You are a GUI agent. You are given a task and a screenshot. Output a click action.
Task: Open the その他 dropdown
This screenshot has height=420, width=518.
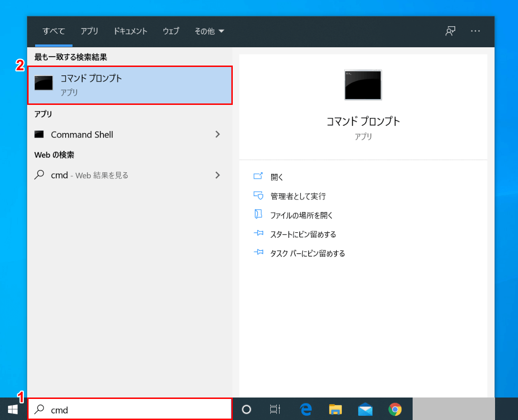pos(209,31)
